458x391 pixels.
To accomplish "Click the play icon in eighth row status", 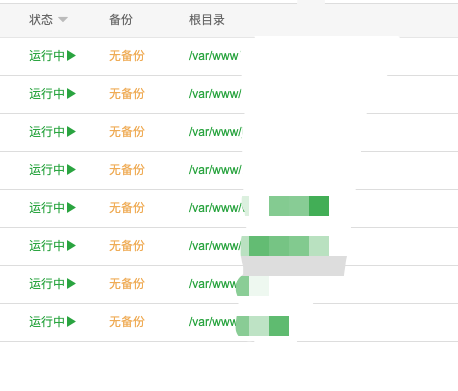I will coord(71,322).
